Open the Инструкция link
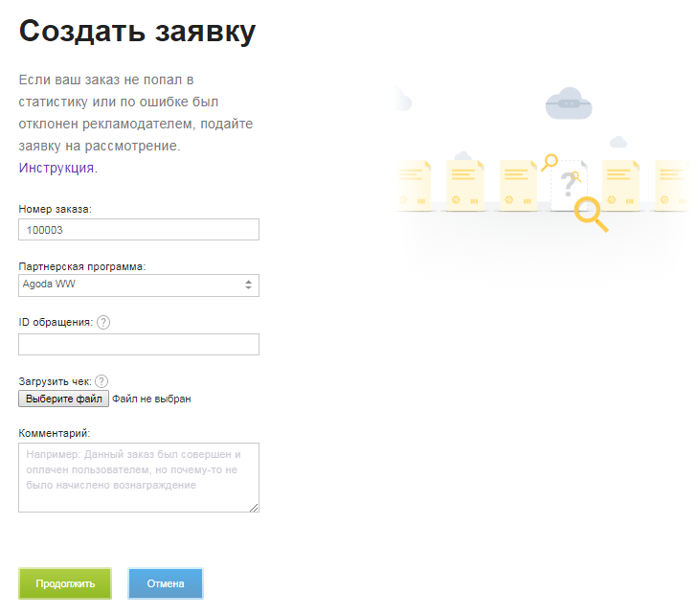This screenshot has width=698, height=616. coord(56,168)
